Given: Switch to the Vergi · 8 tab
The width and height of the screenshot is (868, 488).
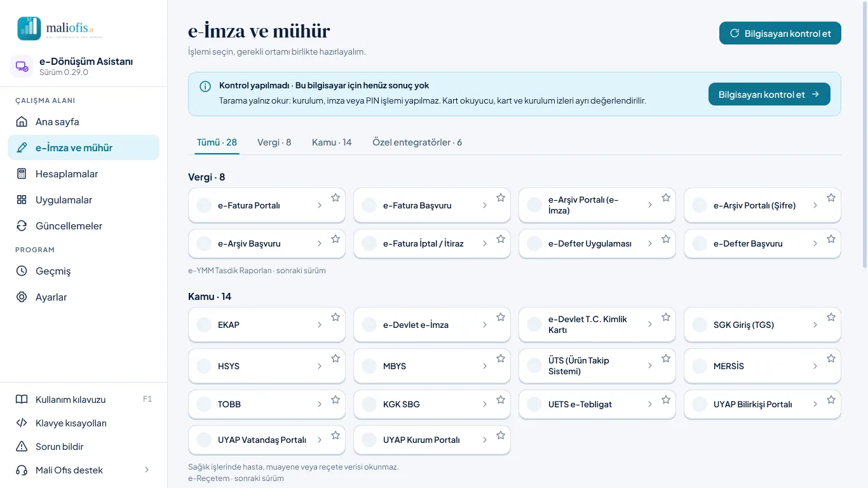Looking at the screenshot, I should (274, 142).
